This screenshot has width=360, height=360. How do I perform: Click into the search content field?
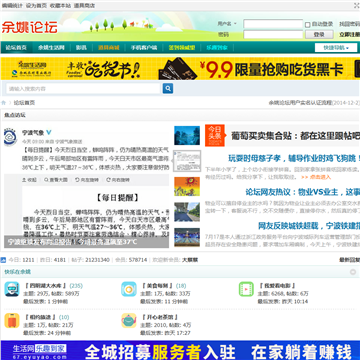84,89
